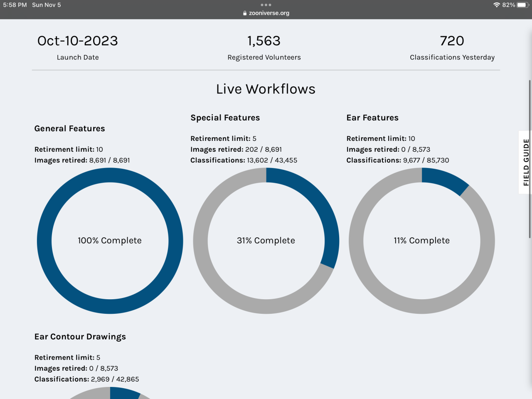The image size is (532, 399).
Task: Click the Registered Volunteers label
Action: 264,57
